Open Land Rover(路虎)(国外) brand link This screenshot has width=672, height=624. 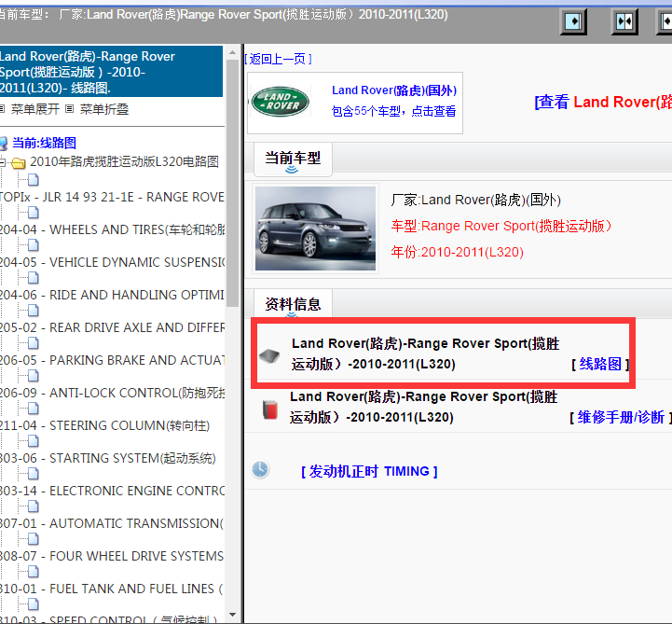coord(394,90)
